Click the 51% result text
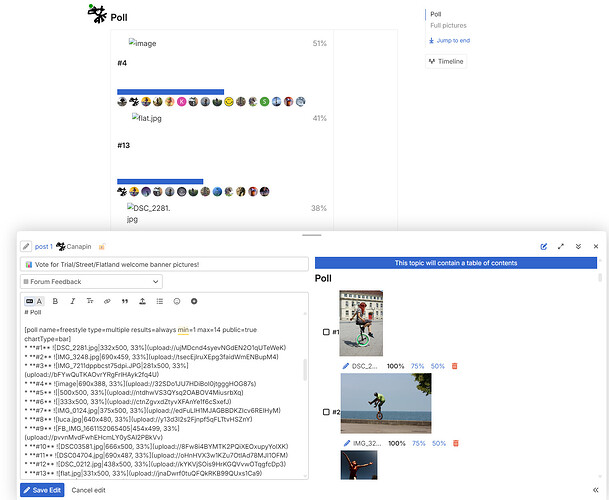This screenshot has height=500, width=609. [320, 44]
